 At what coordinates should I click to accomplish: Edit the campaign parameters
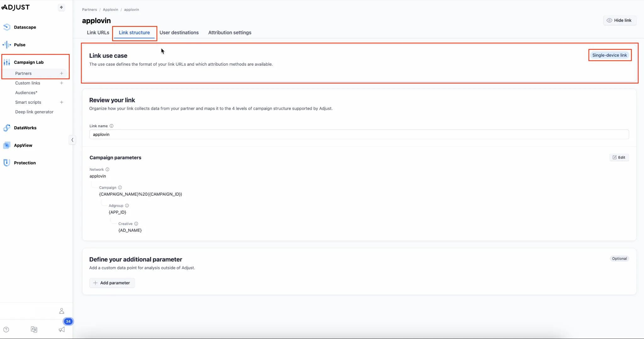click(x=619, y=157)
